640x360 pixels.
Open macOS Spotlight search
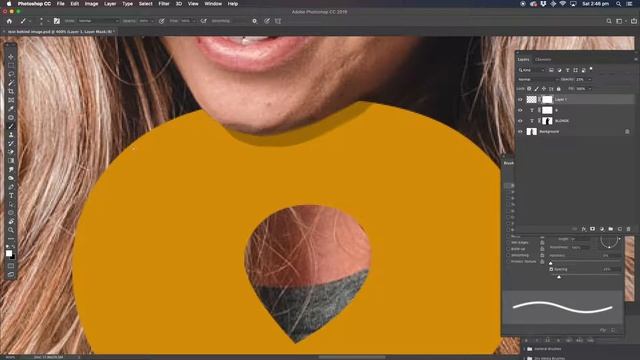pyautogui.click(x=619, y=4)
